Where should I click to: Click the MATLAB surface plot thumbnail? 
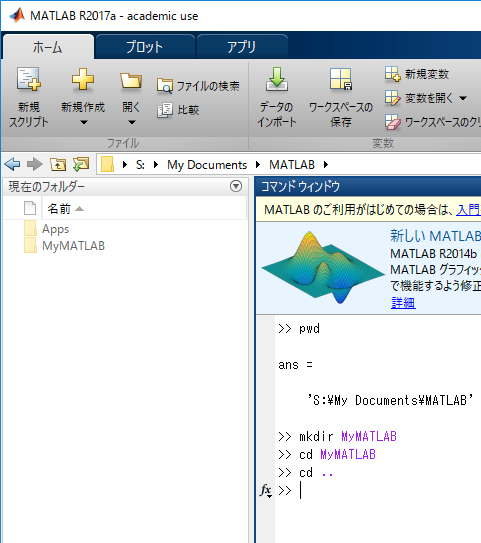(x=323, y=268)
